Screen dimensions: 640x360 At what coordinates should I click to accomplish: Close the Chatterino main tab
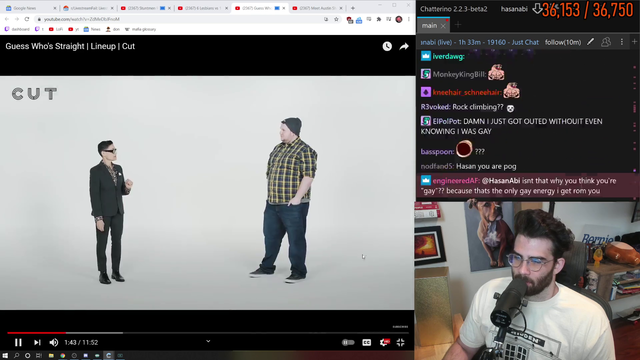point(443,26)
